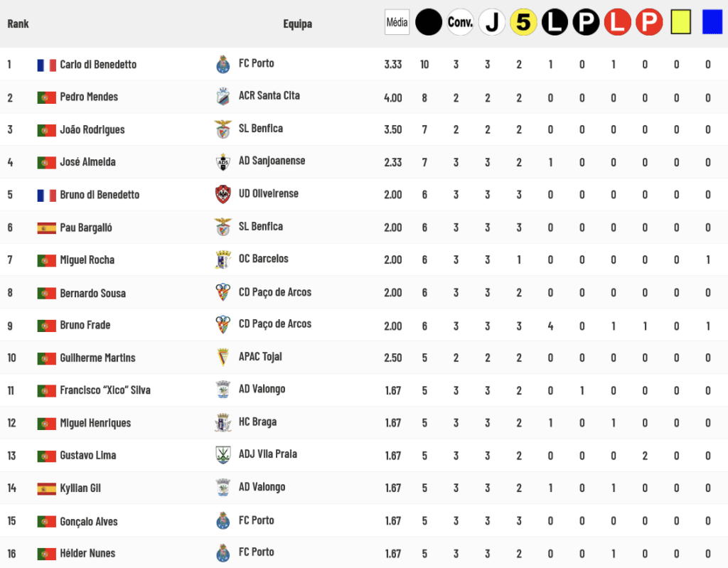
Task: Open player Pau Bargalló
Action: pyautogui.click(x=86, y=227)
